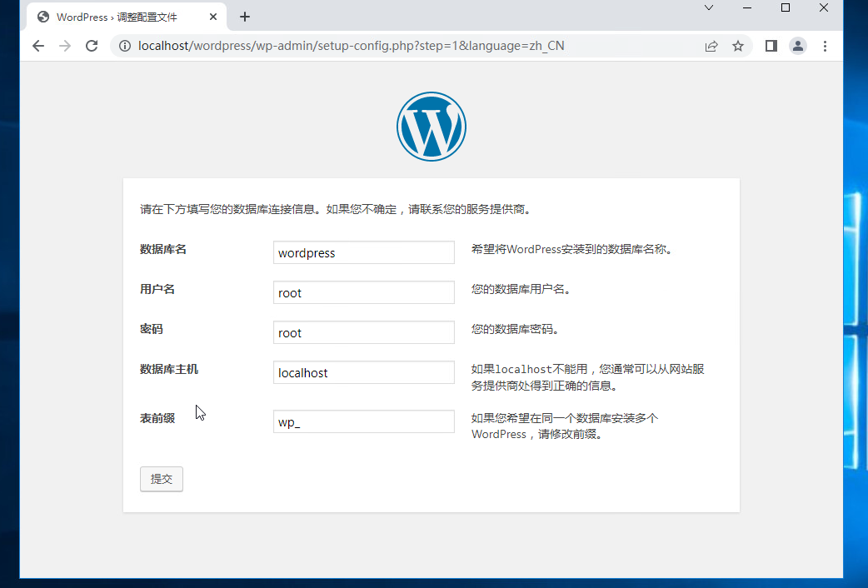Click the bookmark star icon
Screen dimensions: 868x588
[x=738, y=46]
